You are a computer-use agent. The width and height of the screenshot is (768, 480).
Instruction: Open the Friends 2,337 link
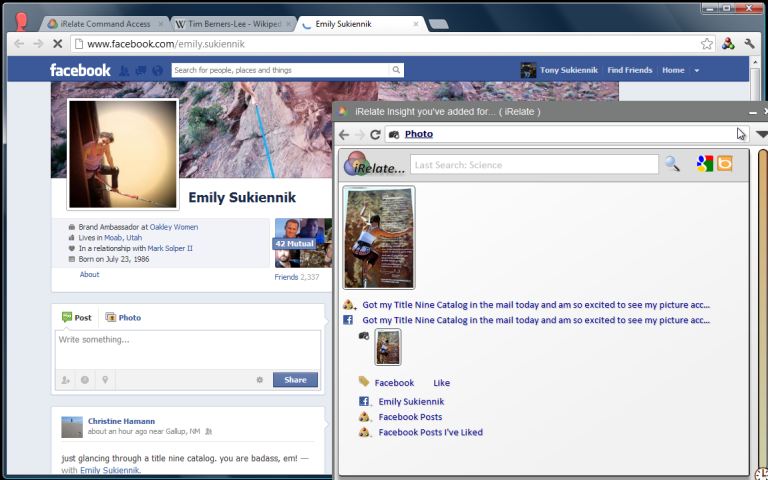click(x=297, y=277)
